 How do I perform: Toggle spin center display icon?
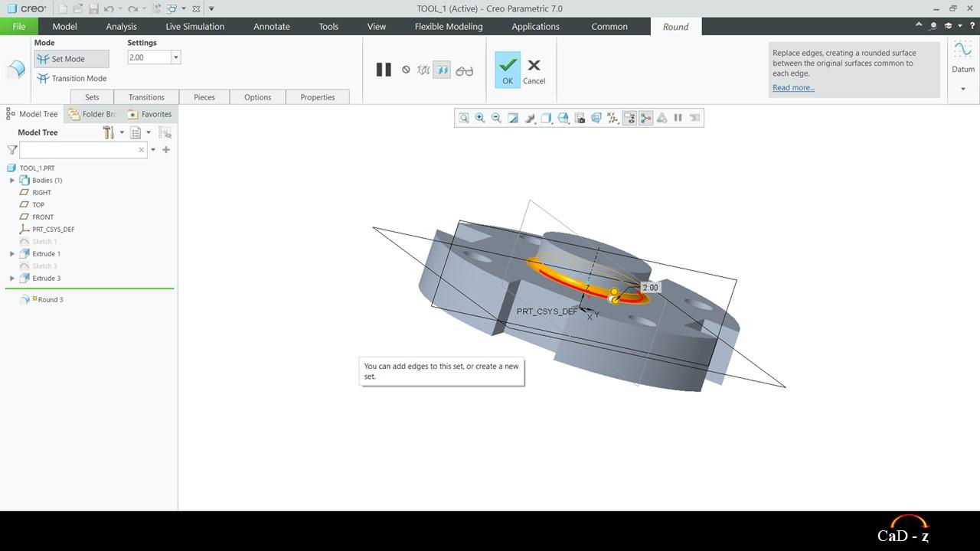click(645, 118)
